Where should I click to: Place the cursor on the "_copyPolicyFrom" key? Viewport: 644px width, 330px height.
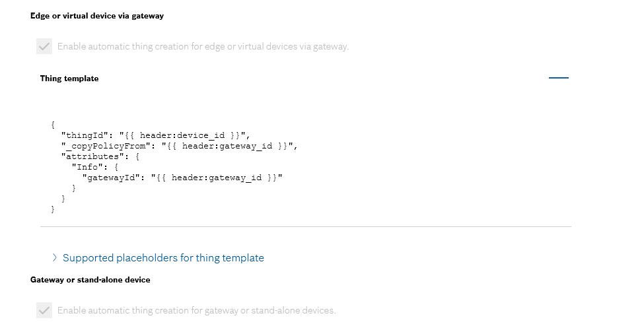click(x=106, y=146)
